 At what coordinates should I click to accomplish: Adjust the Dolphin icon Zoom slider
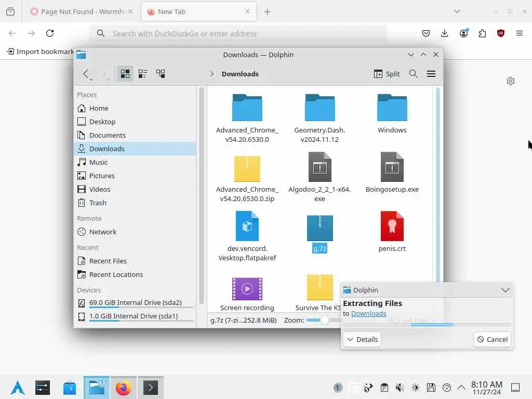point(324,320)
